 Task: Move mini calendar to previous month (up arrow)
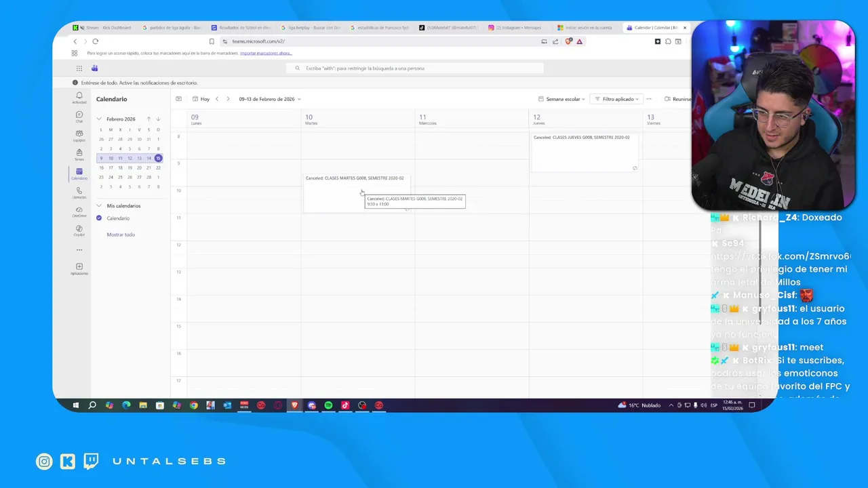coord(149,119)
